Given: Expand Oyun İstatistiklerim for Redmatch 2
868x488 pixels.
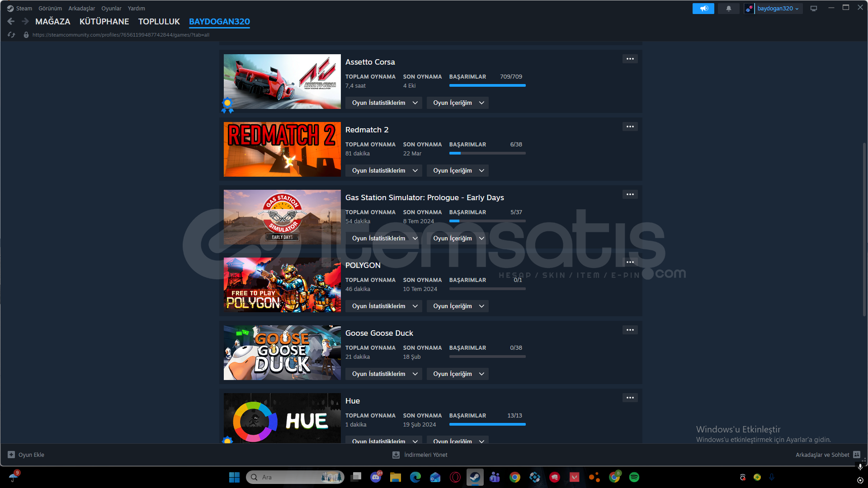Looking at the screenshot, I should [x=384, y=171].
